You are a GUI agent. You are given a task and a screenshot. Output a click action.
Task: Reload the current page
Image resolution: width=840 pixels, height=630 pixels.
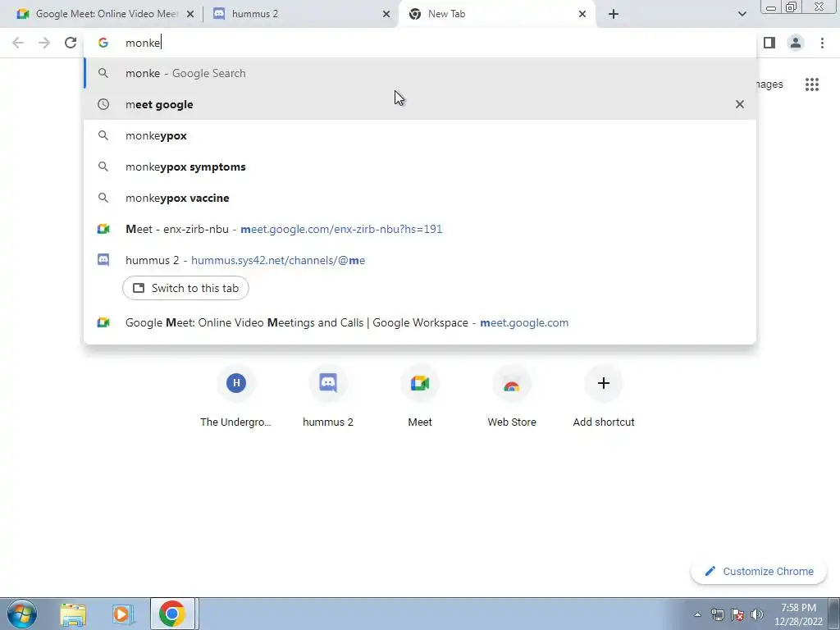pyautogui.click(x=71, y=43)
